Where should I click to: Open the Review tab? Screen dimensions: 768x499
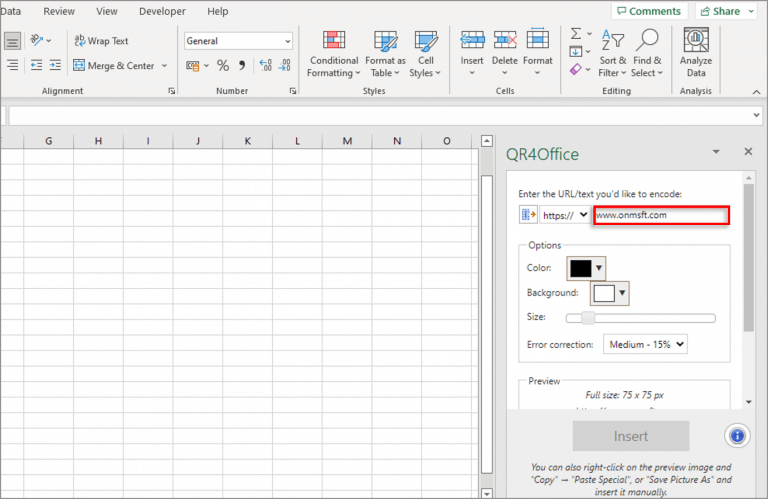59,11
